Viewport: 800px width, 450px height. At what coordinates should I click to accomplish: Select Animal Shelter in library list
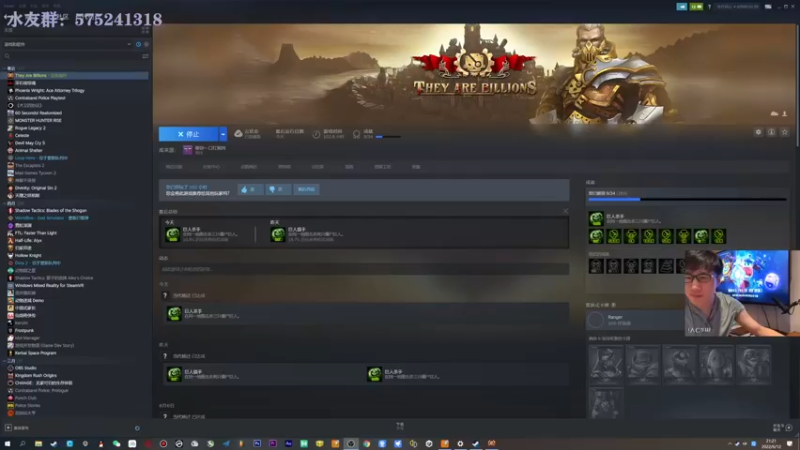pyautogui.click(x=29, y=151)
